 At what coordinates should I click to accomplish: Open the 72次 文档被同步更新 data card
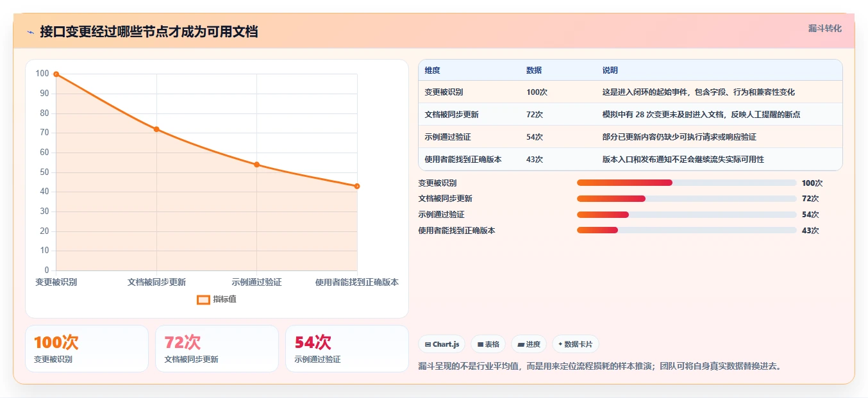point(217,349)
